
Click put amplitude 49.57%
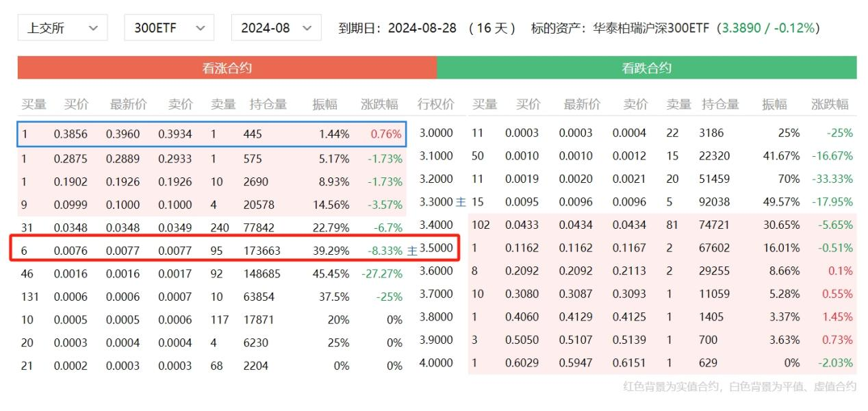coord(782,202)
